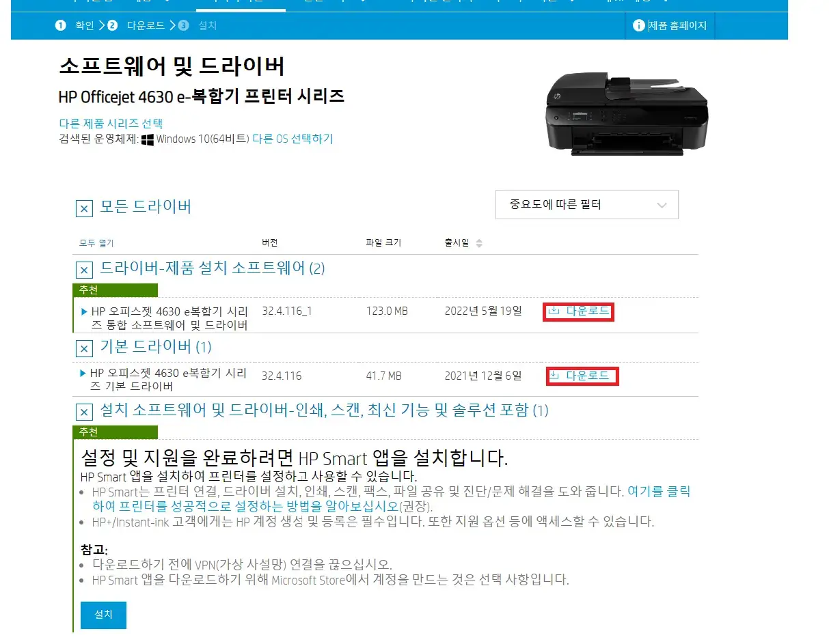Image resolution: width=829 pixels, height=644 pixels.
Task: Collapse the 모든 드라이버 section box
Action: tap(83, 208)
